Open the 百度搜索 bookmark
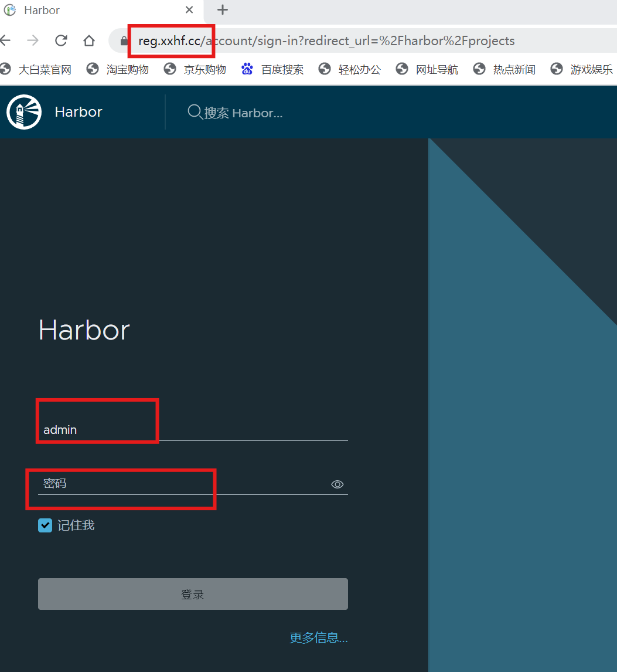Viewport: 617px width, 672px height. tap(272, 69)
